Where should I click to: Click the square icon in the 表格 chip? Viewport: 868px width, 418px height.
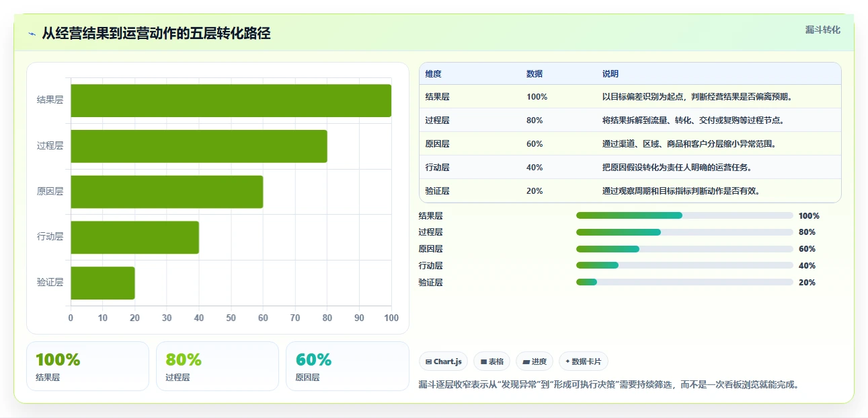(483, 362)
